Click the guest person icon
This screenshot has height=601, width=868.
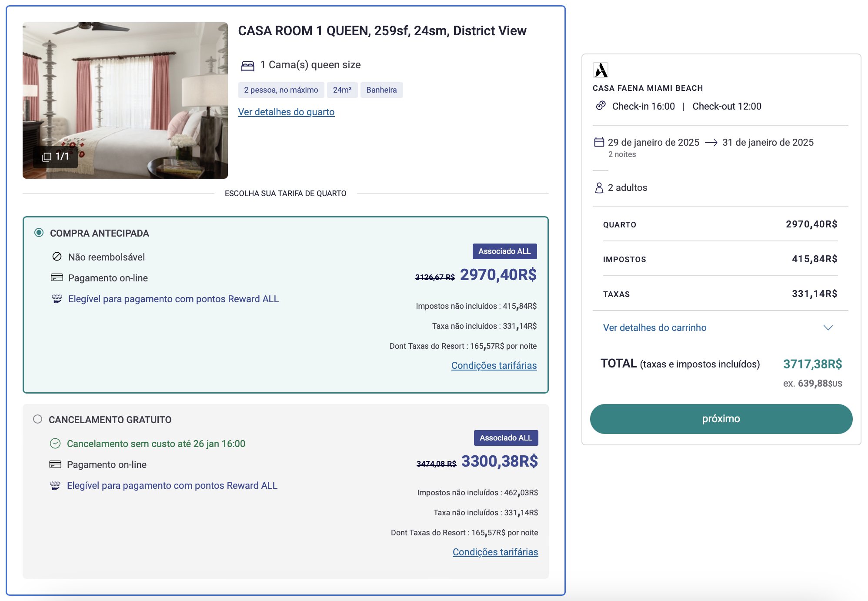(599, 188)
